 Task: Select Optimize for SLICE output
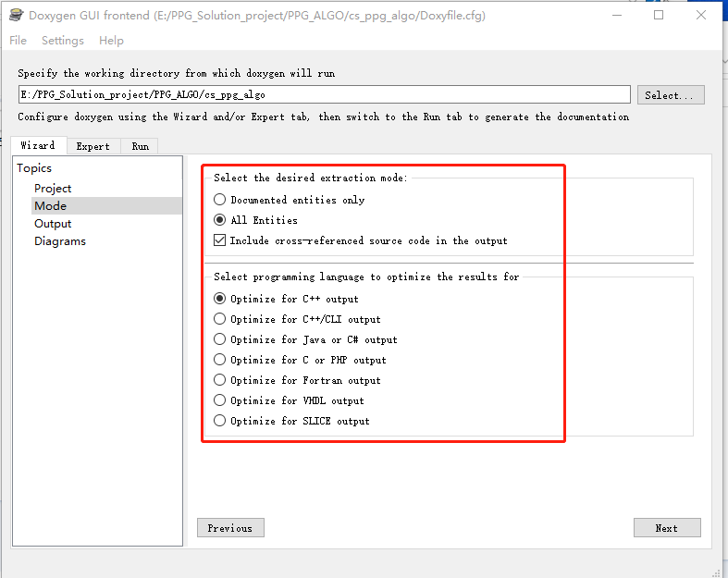pyautogui.click(x=291, y=421)
